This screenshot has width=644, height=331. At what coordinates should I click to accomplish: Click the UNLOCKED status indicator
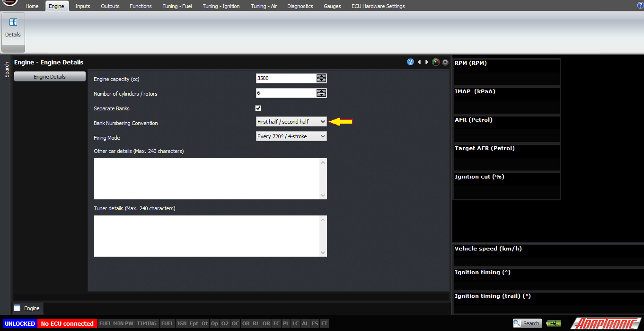20,324
